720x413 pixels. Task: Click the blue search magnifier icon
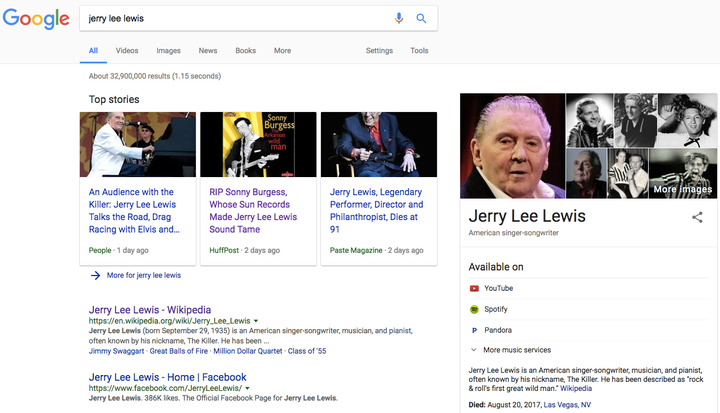pos(421,18)
